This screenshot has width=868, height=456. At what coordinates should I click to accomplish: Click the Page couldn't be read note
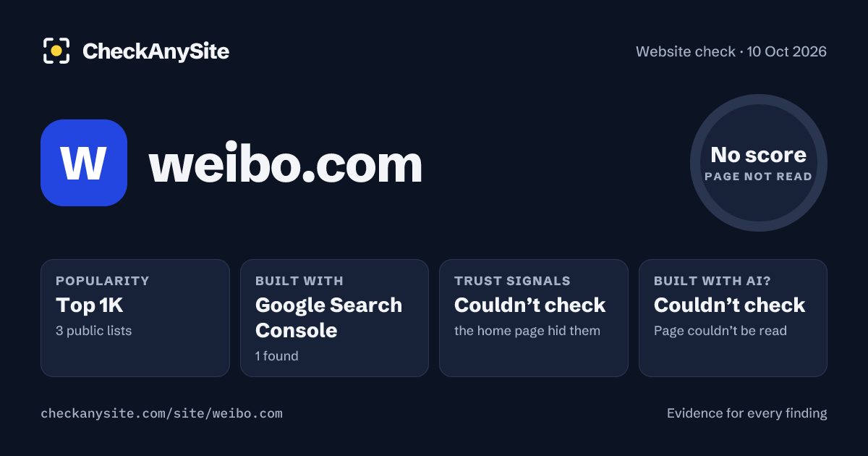(x=720, y=331)
